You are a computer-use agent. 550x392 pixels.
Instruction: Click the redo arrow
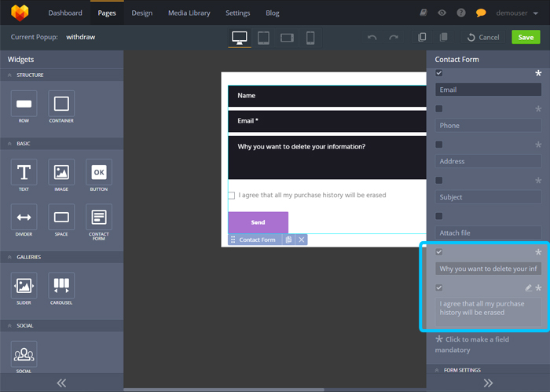pos(394,37)
